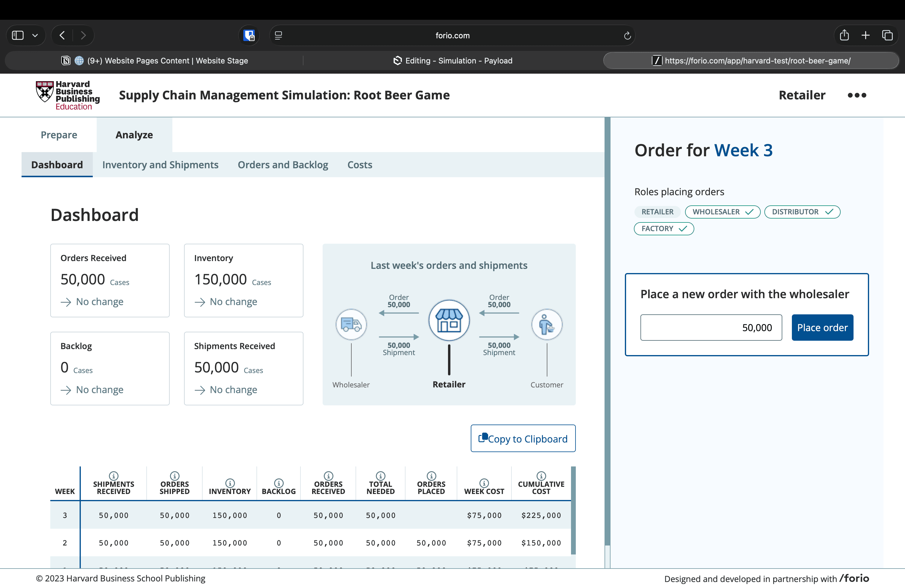Expand the Safari sidebar dropdown chevron
The image size is (905, 588).
point(35,35)
